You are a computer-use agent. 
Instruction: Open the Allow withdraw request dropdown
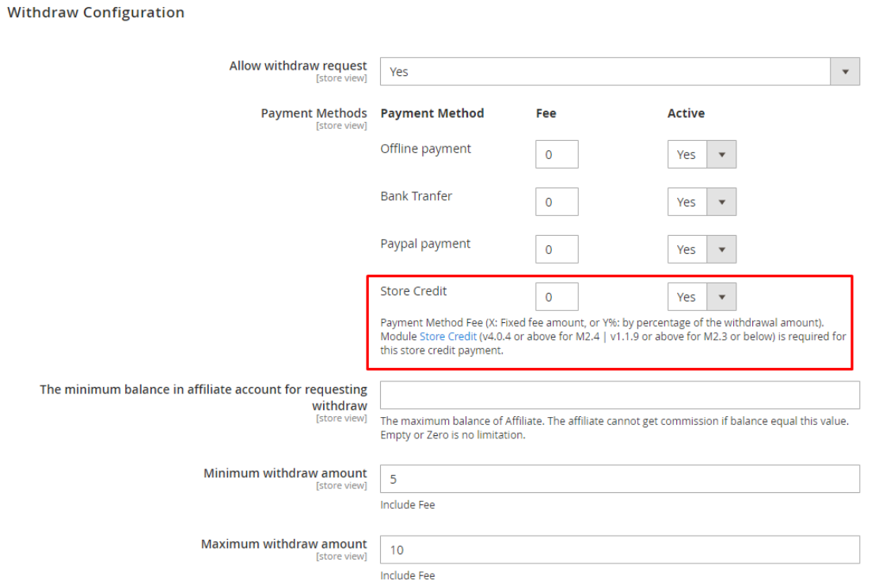pyautogui.click(x=619, y=71)
